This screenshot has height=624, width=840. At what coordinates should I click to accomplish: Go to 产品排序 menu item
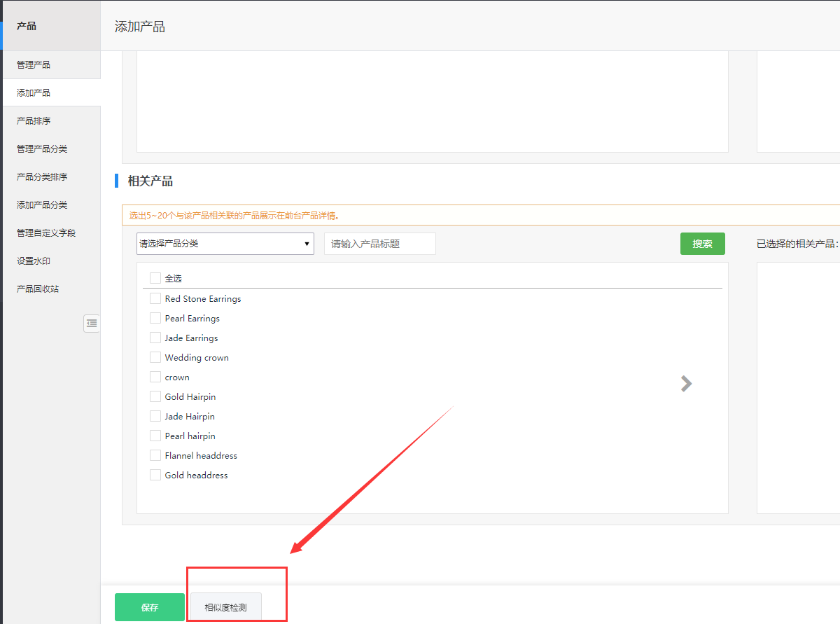[34, 120]
